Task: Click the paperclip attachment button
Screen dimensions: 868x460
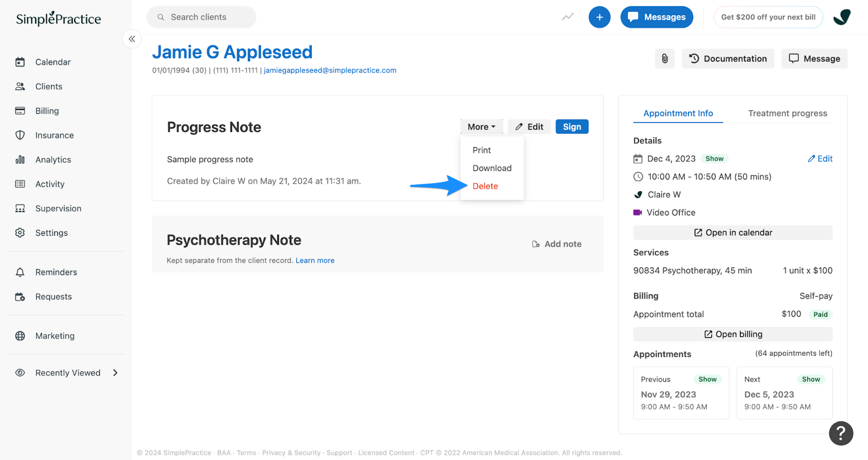Action: 665,59
